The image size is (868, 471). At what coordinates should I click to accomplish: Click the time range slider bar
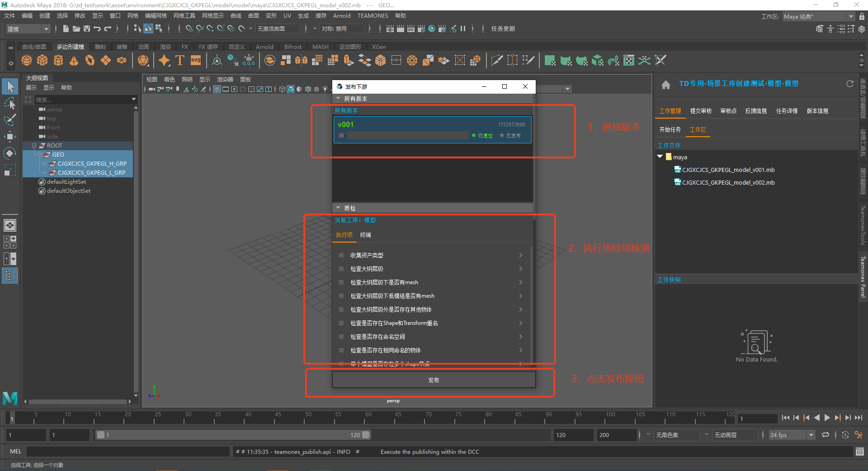click(x=233, y=435)
